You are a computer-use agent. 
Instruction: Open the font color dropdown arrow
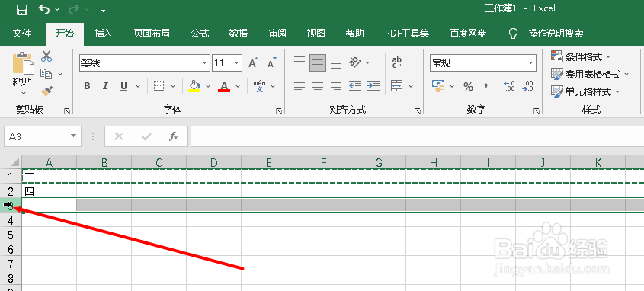[238, 86]
